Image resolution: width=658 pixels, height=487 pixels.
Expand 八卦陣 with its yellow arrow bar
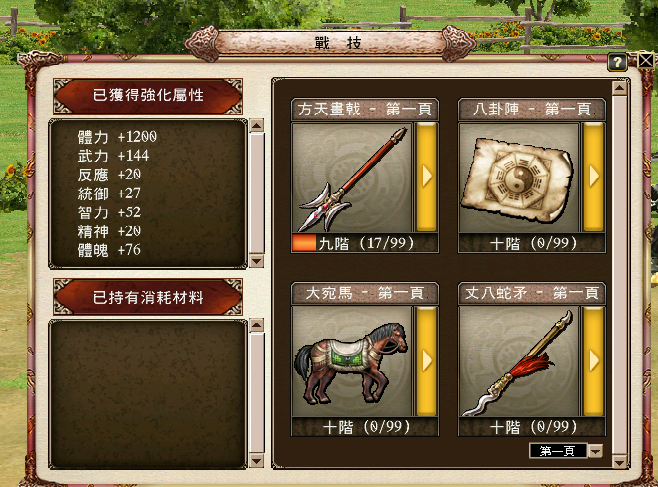(593, 177)
